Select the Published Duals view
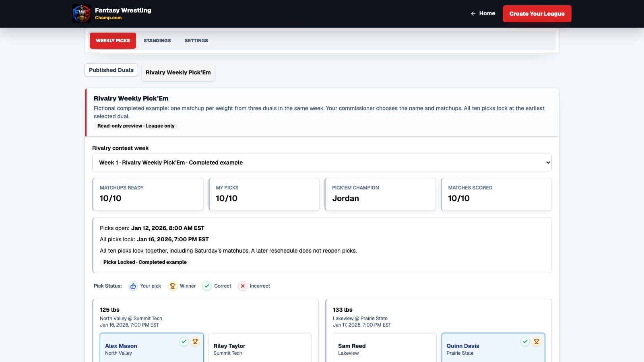644x362 pixels. (111, 70)
